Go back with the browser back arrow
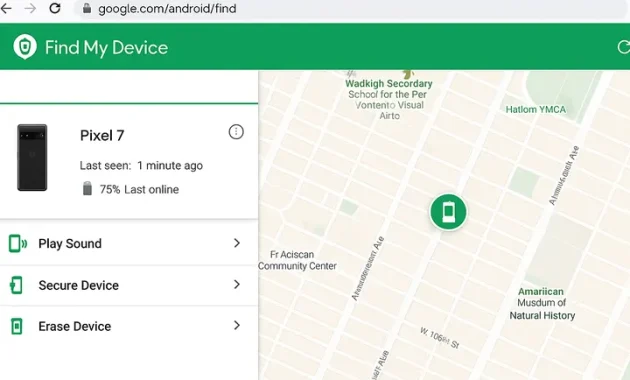 [6, 8]
